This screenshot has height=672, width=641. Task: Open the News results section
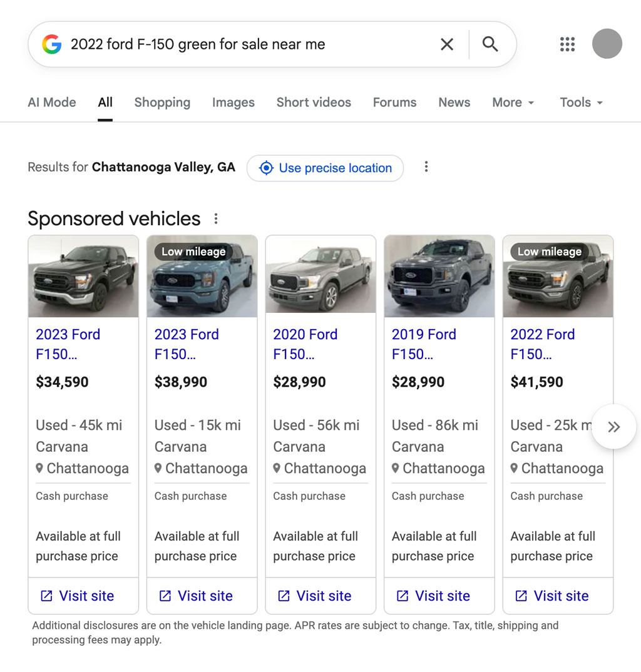click(x=454, y=102)
